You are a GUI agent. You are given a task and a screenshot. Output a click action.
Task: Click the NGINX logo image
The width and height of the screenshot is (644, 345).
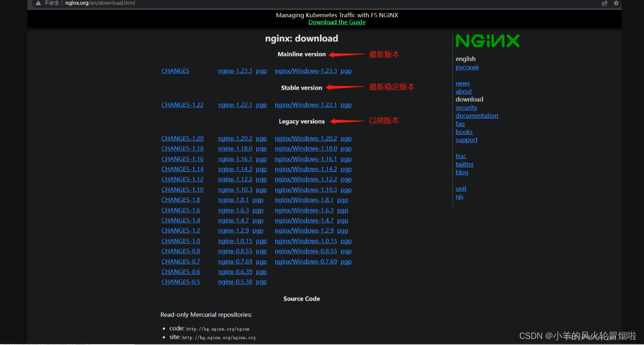click(x=487, y=41)
